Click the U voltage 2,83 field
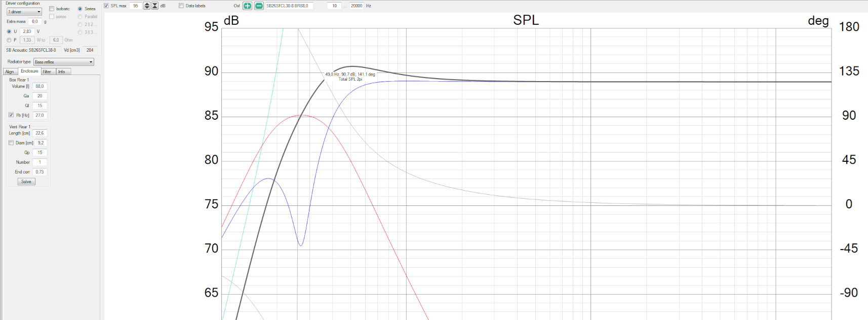This screenshot has width=868, height=320. point(27,31)
